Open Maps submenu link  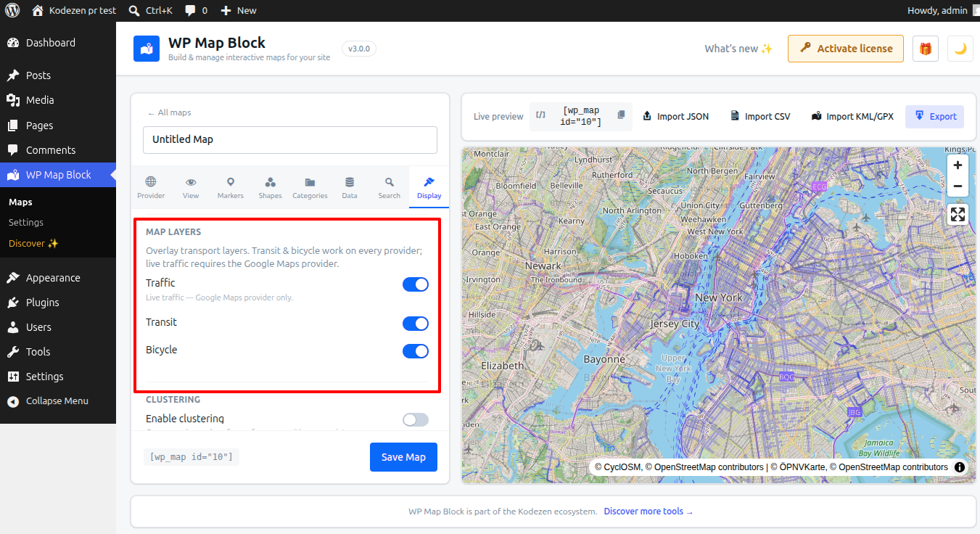coord(20,202)
